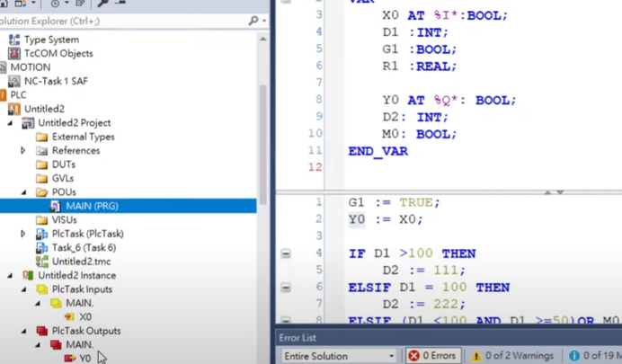Select the Untitled2 PLC project icon
Viewport: 622px width, 364px height.
pos(13,109)
